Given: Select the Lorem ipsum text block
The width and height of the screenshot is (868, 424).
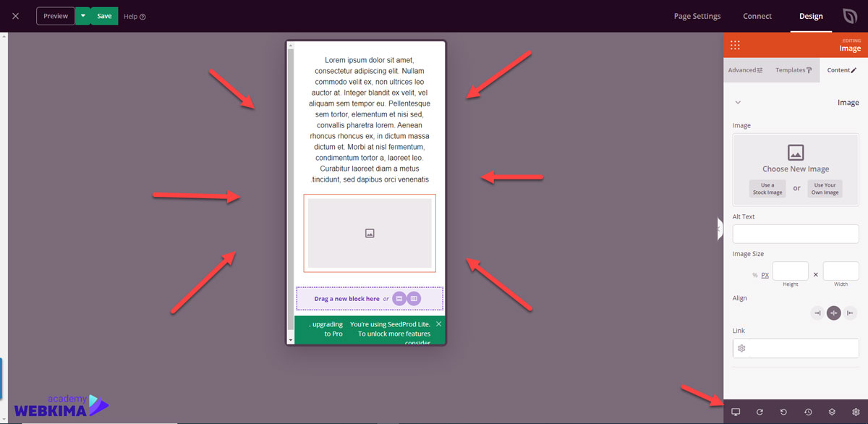Looking at the screenshot, I should tap(370, 119).
